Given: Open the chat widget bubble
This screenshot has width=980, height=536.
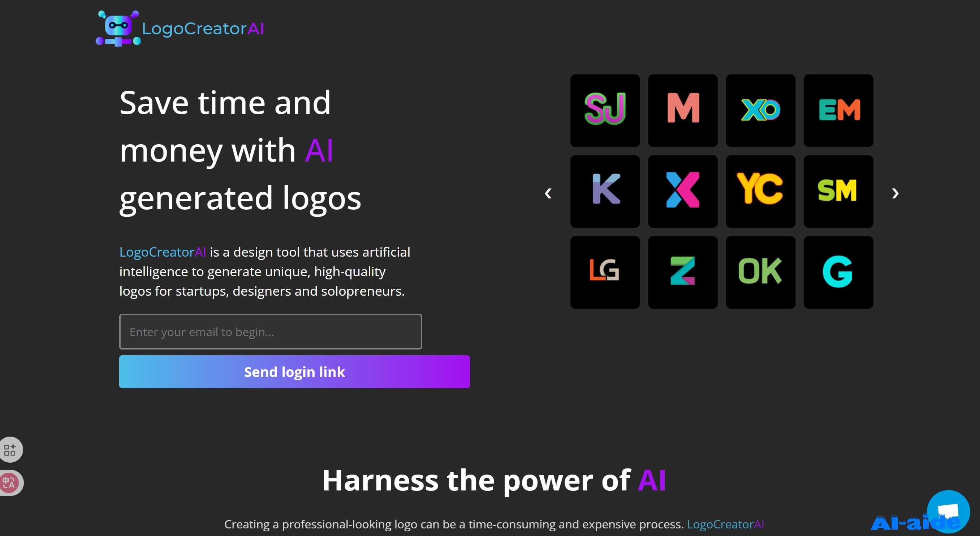Looking at the screenshot, I should 948,511.
